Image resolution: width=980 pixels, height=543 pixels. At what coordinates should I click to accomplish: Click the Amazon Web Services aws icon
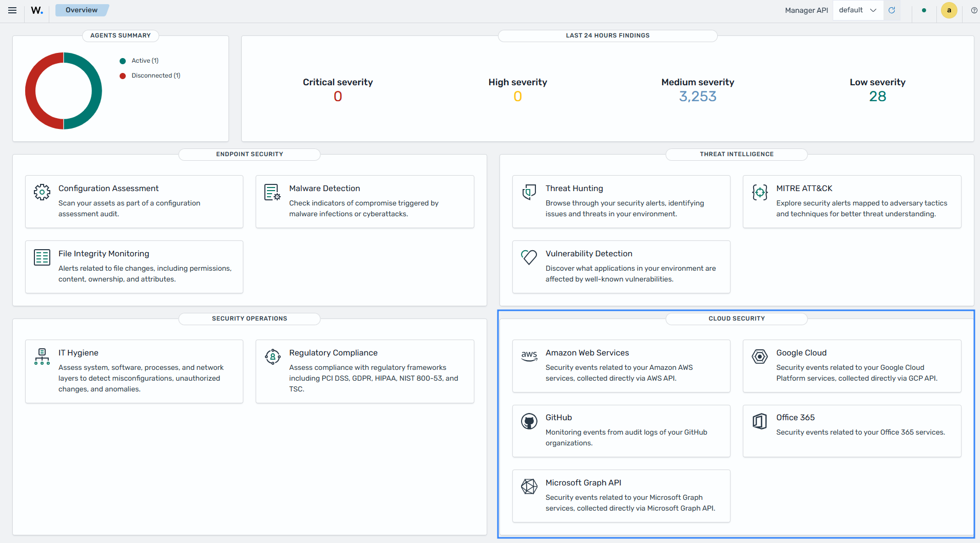pos(529,356)
